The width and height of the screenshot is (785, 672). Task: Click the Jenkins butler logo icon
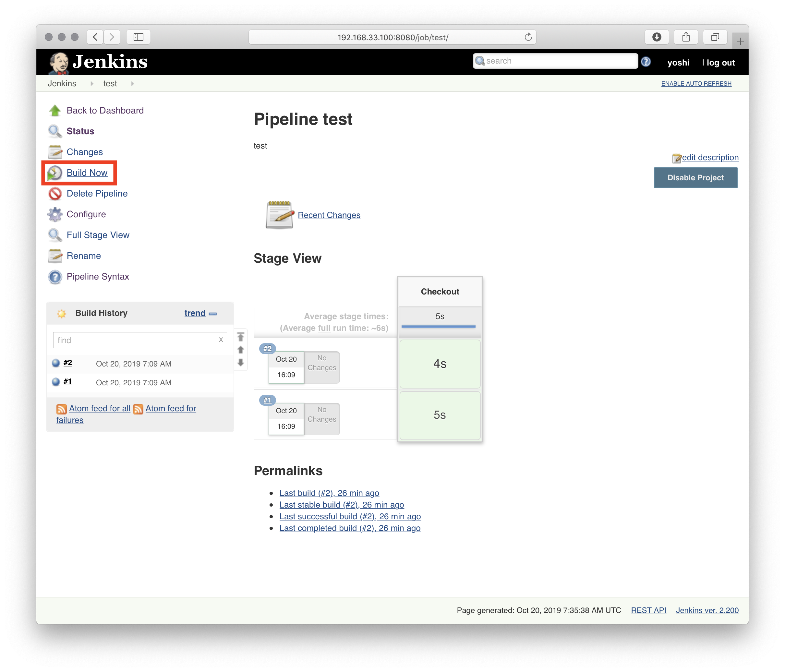59,63
